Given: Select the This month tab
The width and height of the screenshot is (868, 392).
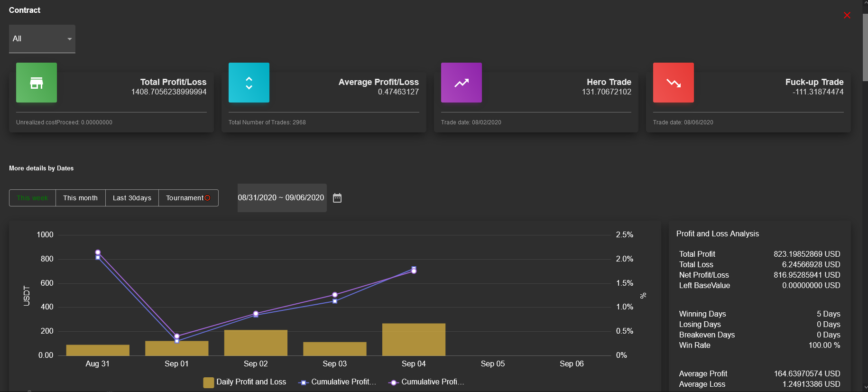Looking at the screenshot, I should point(81,198).
